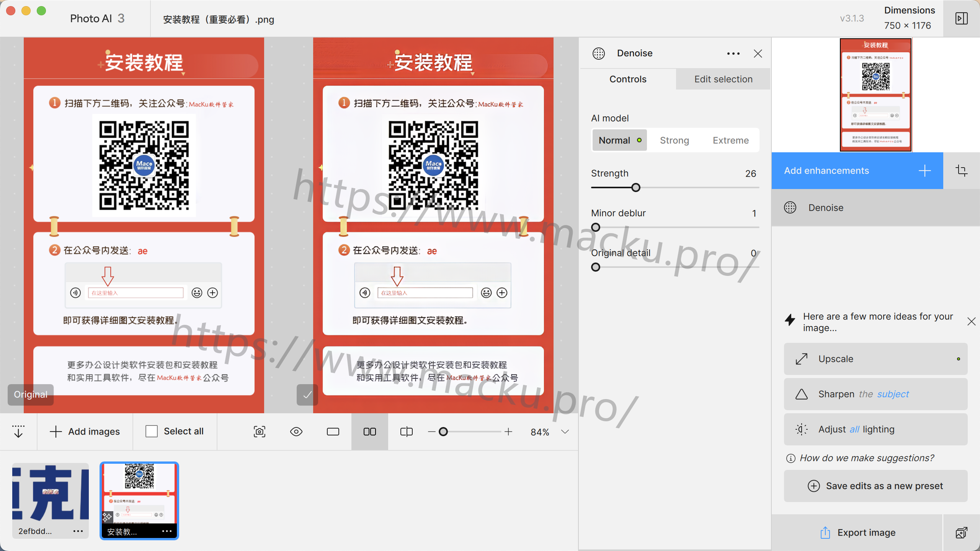Open options for the 2efbdd thumbnail
The image size is (980, 551).
[x=78, y=531]
